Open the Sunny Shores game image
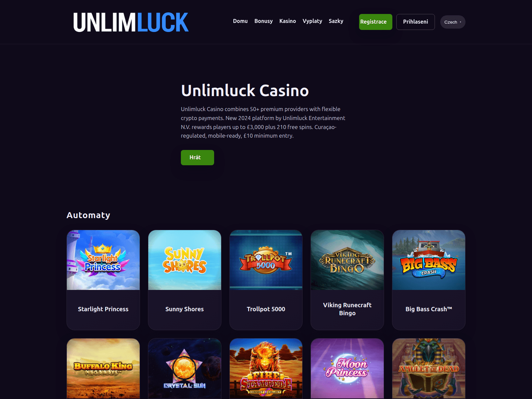Screen dimensions: 532x399 (x=185, y=260)
